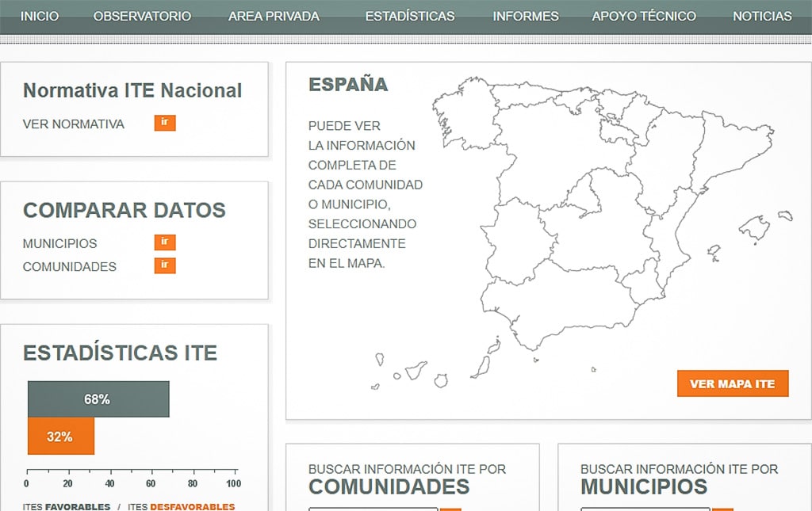This screenshot has height=511, width=812.
Task: Click the 'ir' button beside VER NORMATIVA
Action: point(165,123)
